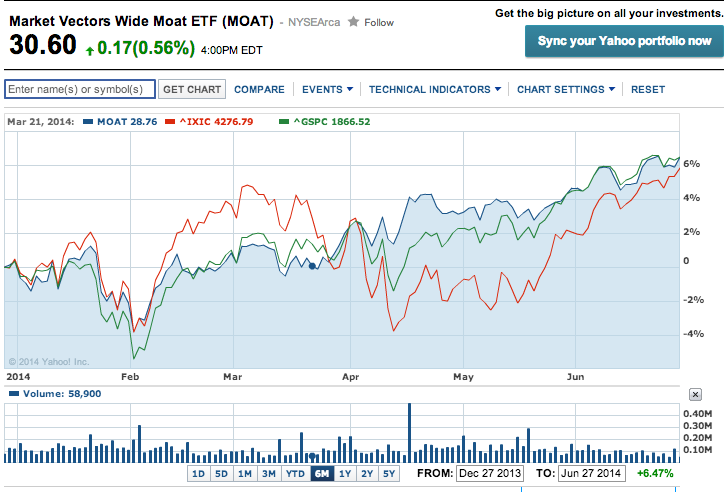
Task: Click the 30.60 price value
Action: 43,45
